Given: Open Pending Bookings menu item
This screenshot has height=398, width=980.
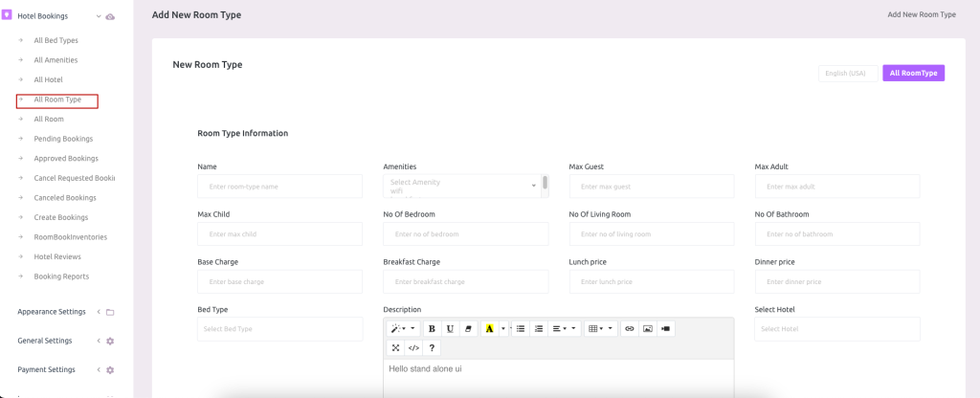Looking at the screenshot, I should [x=63, y=139].
